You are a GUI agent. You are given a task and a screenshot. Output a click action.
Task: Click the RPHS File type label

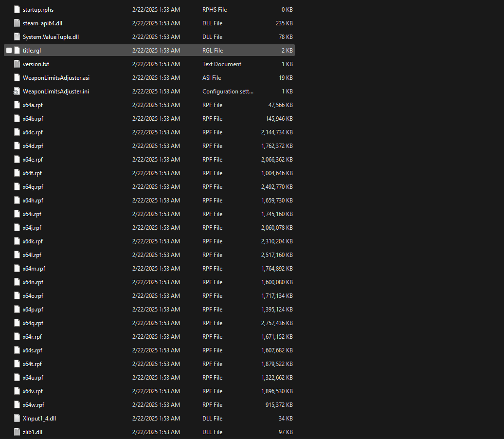click(x=215, y=10)
